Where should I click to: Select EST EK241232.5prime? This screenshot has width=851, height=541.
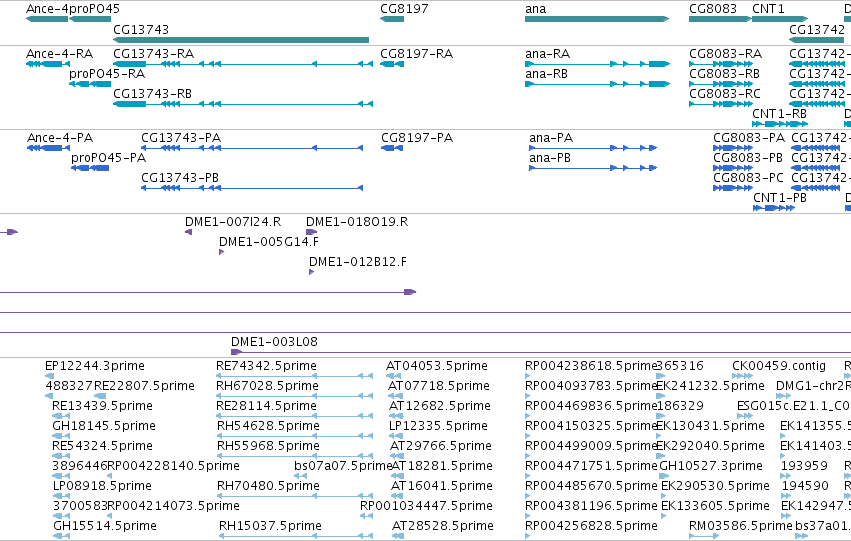point(661,396)
